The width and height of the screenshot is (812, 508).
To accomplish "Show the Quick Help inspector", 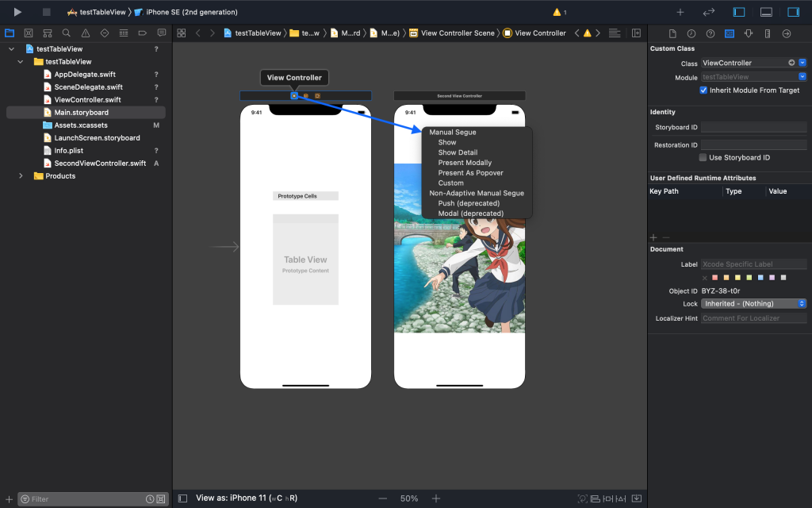I will coord(710,33).
